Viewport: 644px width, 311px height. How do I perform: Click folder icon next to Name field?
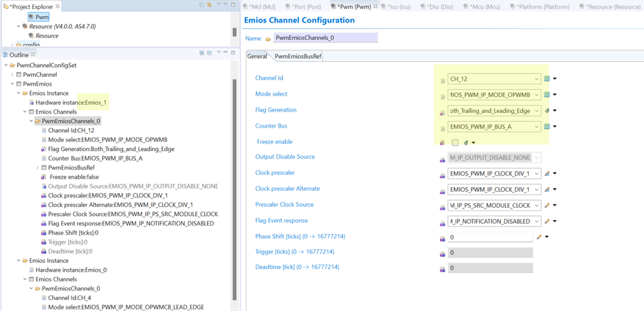268,39
